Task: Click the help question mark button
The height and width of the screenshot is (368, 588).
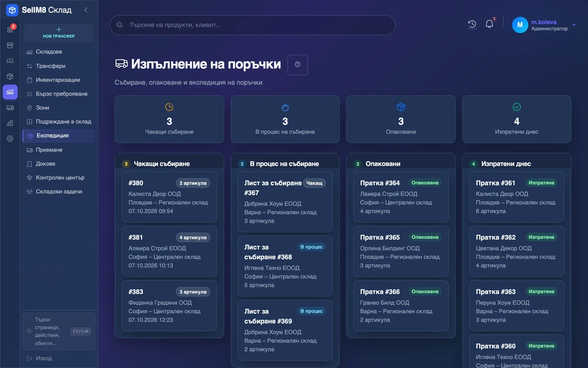Action: tap(297, 65)
